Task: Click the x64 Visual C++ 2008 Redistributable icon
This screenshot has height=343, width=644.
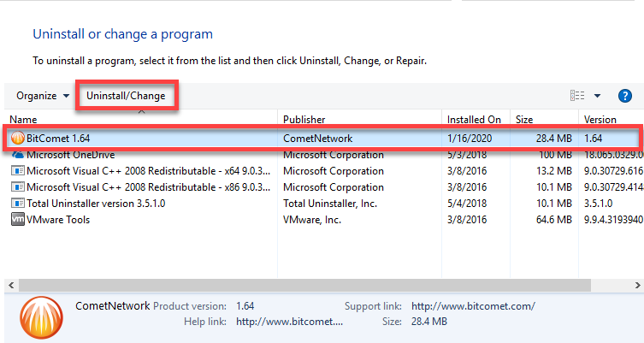Action: pyautogui.click(x=18, y=171)
